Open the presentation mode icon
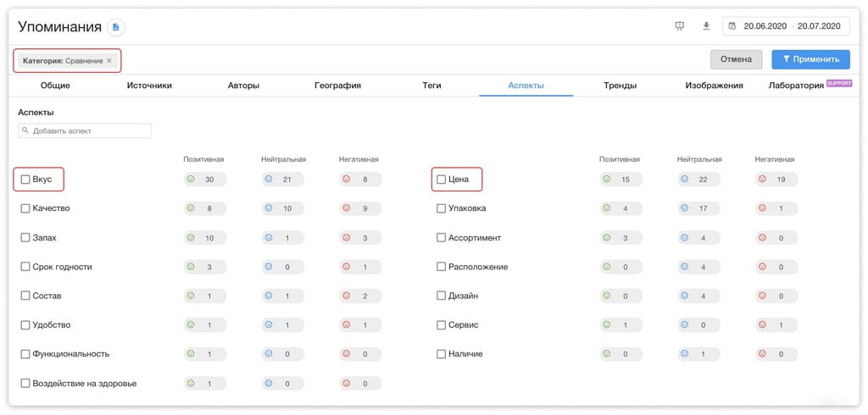868x415 pixels. click(x=680, y=26)
